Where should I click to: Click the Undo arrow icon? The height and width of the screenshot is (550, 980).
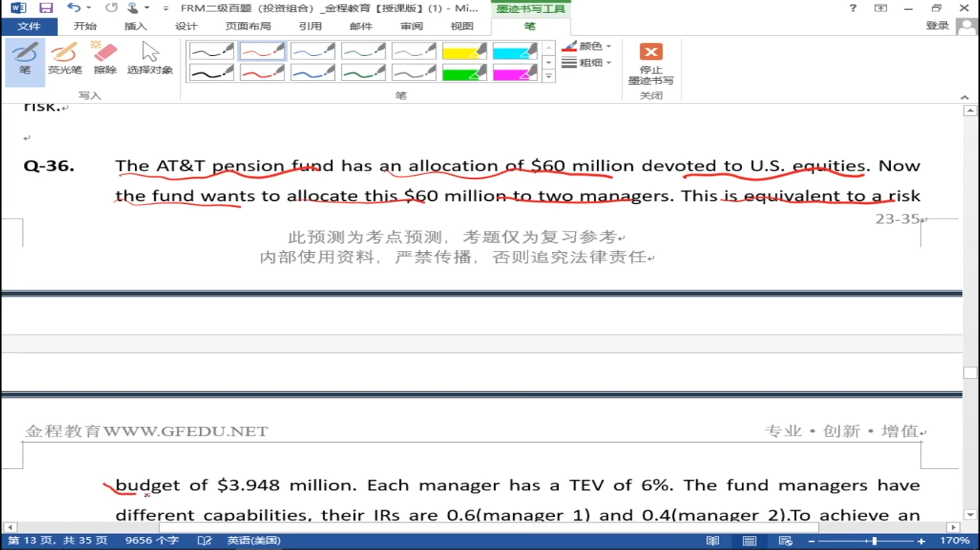coord(73,8)
